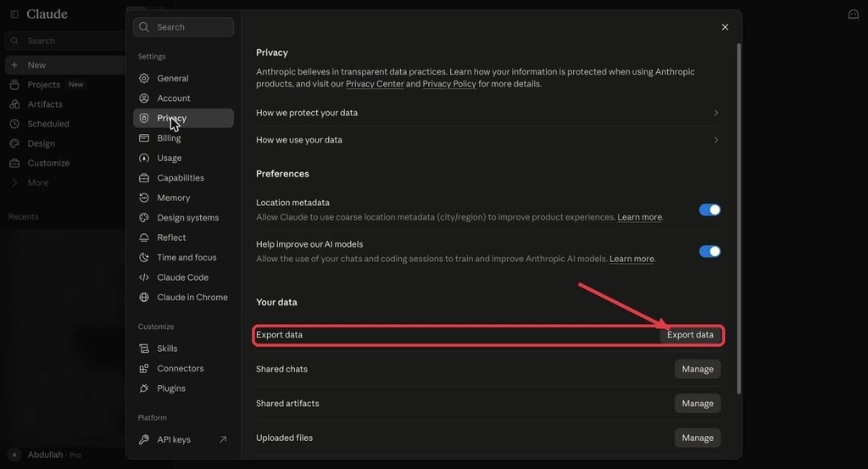The width and height of the screenshot is (868, 469).
Task: Manage Shared chats
Action: tap(698, 369)
